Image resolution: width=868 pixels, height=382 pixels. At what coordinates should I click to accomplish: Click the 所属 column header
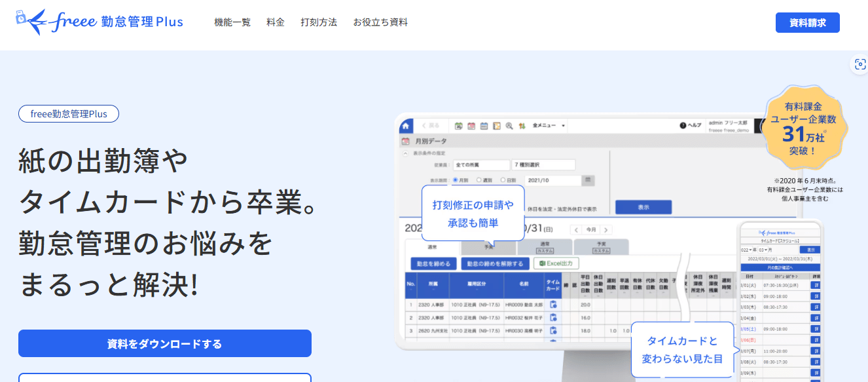[433, 286]
